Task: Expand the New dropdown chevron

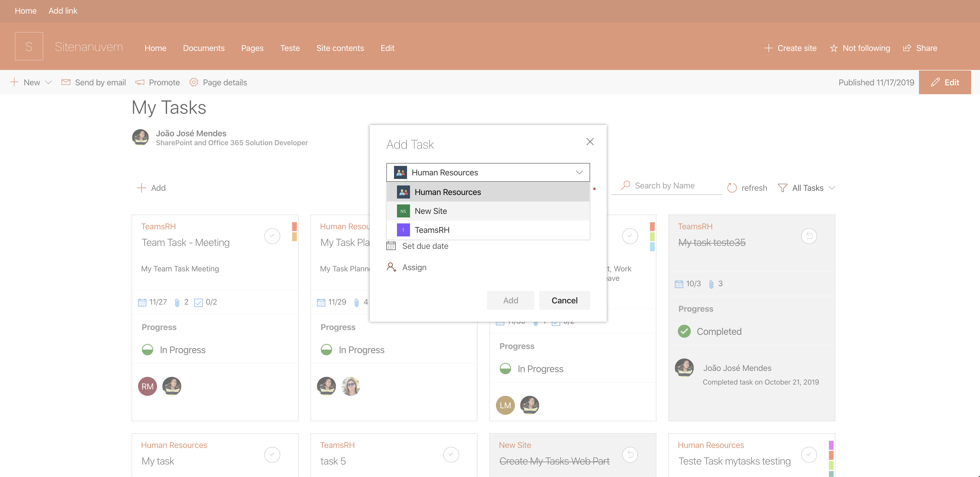Action: pyautogui.click(x=48, y=82)
